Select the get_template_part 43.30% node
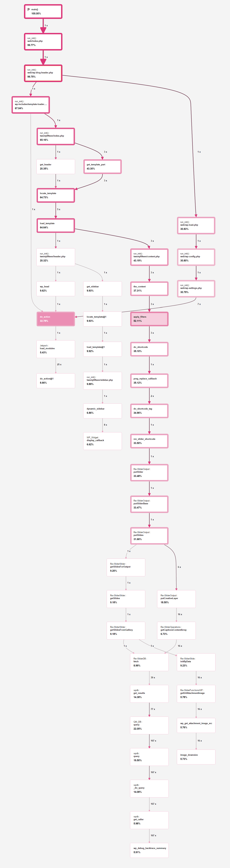230x868 pixels. (102, 167)
